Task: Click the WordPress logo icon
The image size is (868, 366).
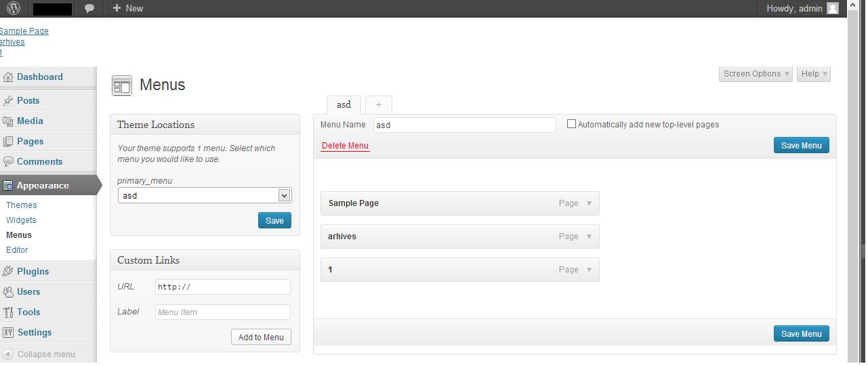Action: coord(14,8)
